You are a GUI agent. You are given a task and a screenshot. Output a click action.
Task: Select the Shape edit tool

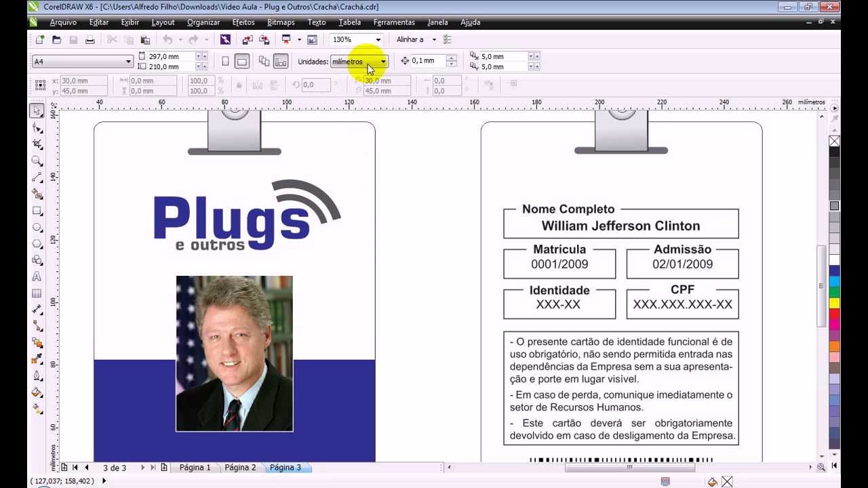(x=37, y=127)
